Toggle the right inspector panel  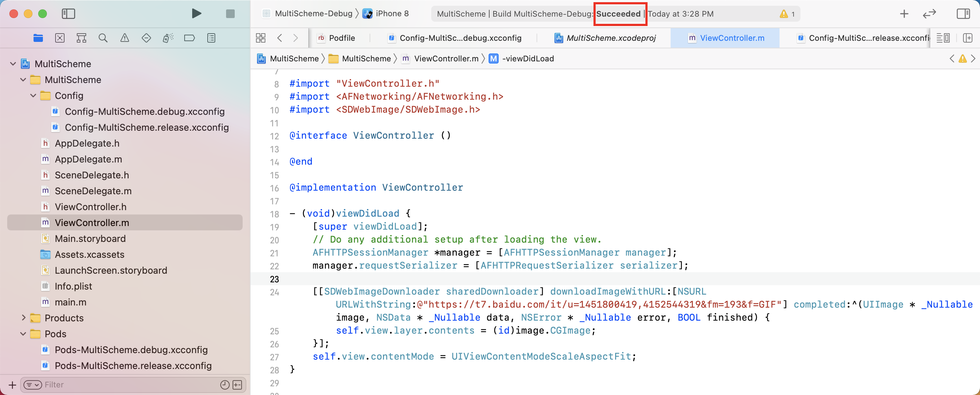(x=963, y=14)
